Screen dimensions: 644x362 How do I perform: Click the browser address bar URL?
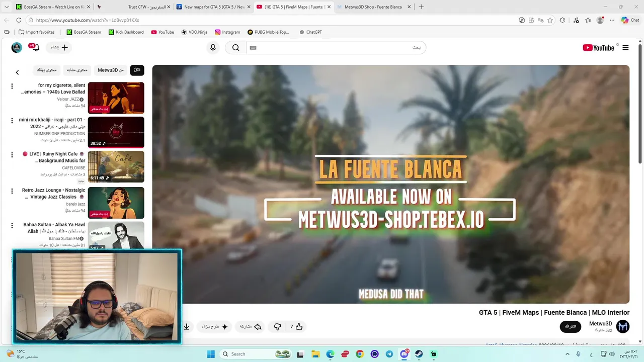(88, 20)
